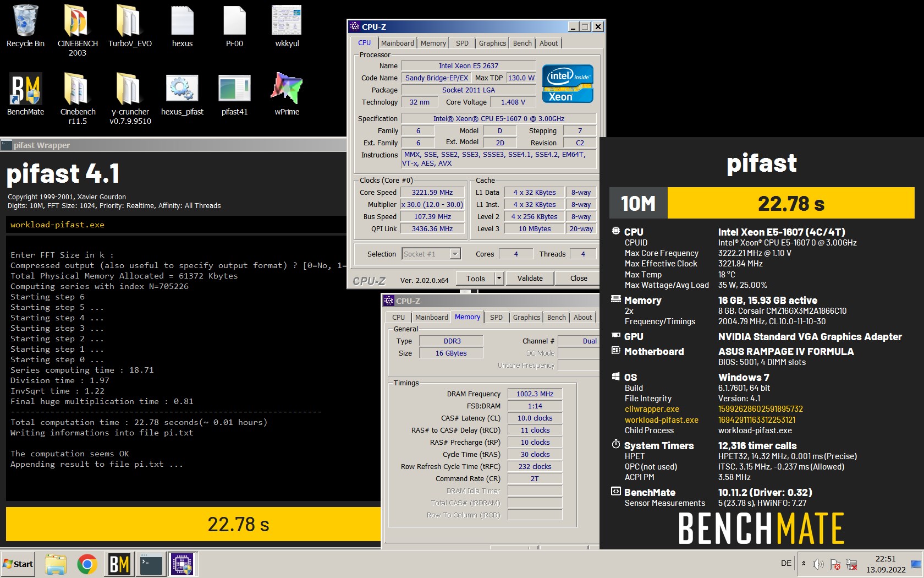Click the CPU-Z title bar icon of the top window
Screen dimensions: 924x578
click(355, 26)
